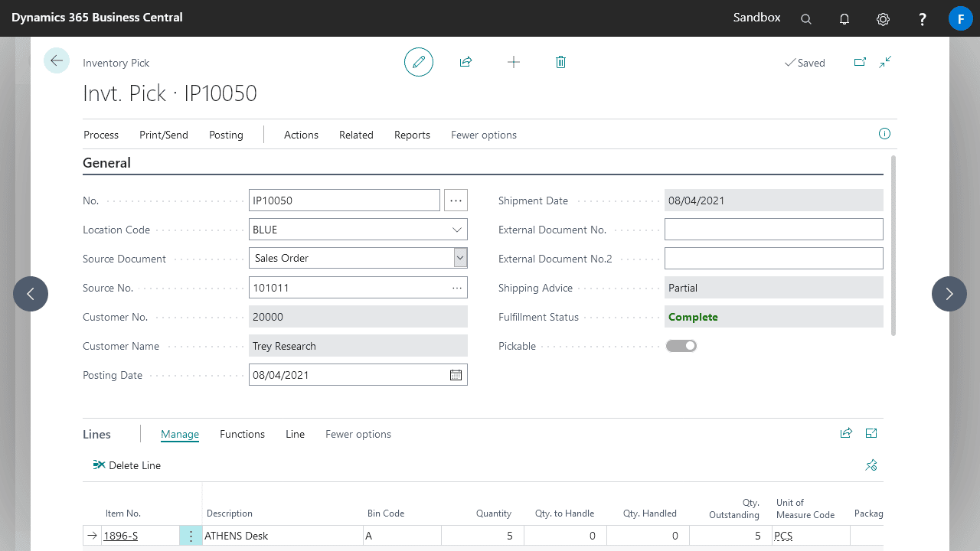The image size is (980, 551).
Task: Click the notifications bell icon
Action: coord(844,18)
